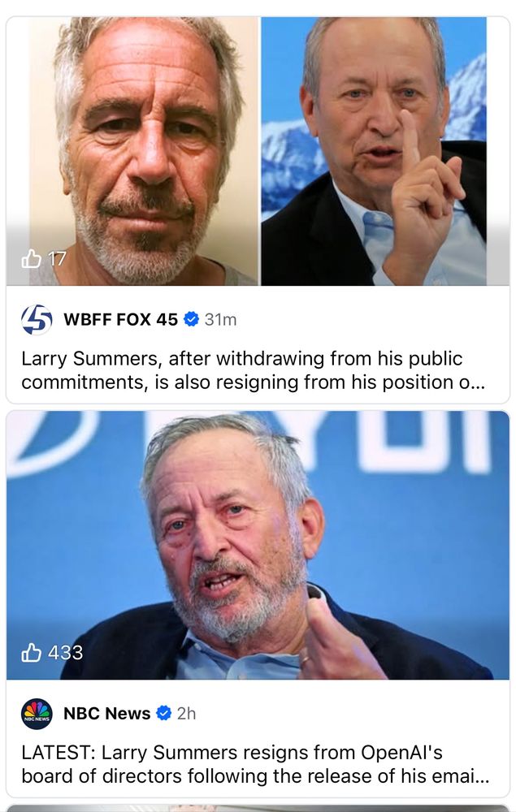Tap NBC News verified badge
Screen dimensions: 516x812
163,714
